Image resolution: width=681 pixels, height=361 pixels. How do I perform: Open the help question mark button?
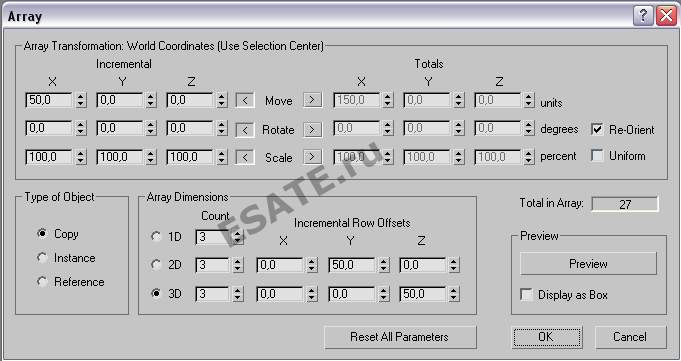pos(643,16)
